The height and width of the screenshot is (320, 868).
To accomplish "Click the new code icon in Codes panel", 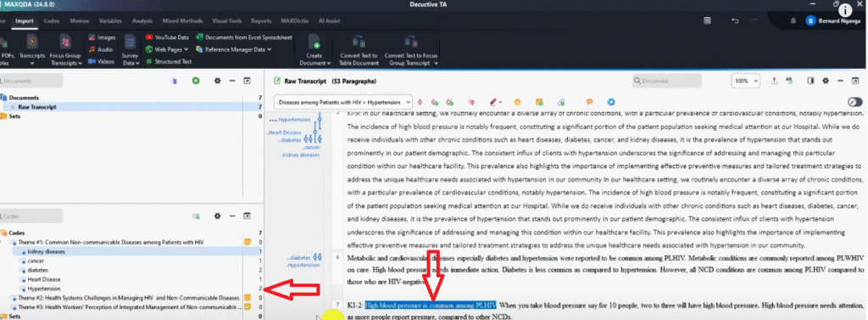I will tap(196, 216).
